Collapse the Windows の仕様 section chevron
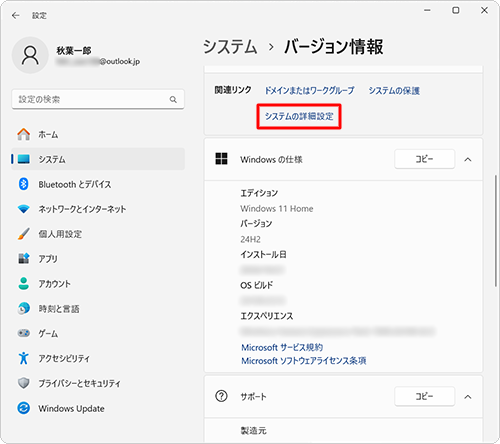This screenshot has width=500, height=444. (x=468, y=159)
